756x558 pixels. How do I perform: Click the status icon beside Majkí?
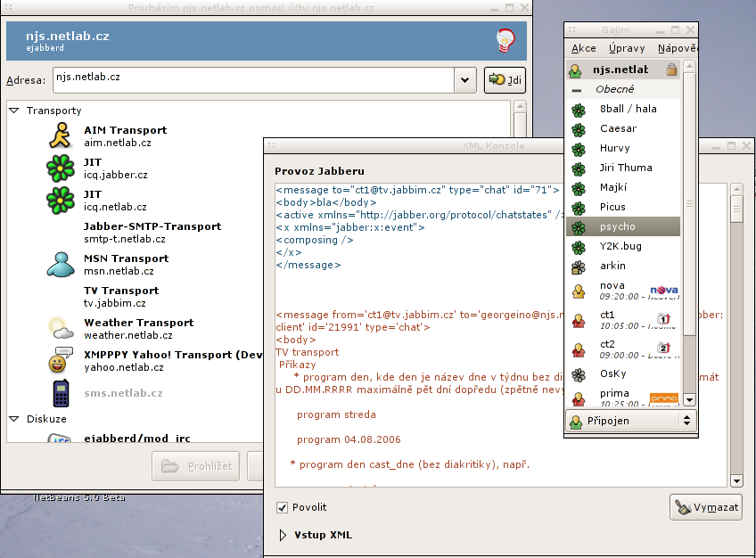point(579,188)
